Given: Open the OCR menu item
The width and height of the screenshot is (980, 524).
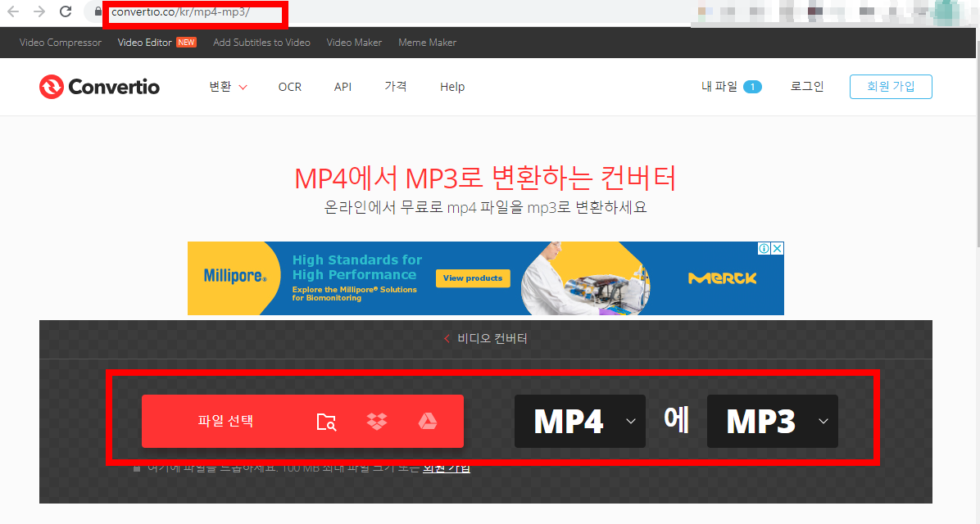Looking at the screenshot, I should (289, 86).
